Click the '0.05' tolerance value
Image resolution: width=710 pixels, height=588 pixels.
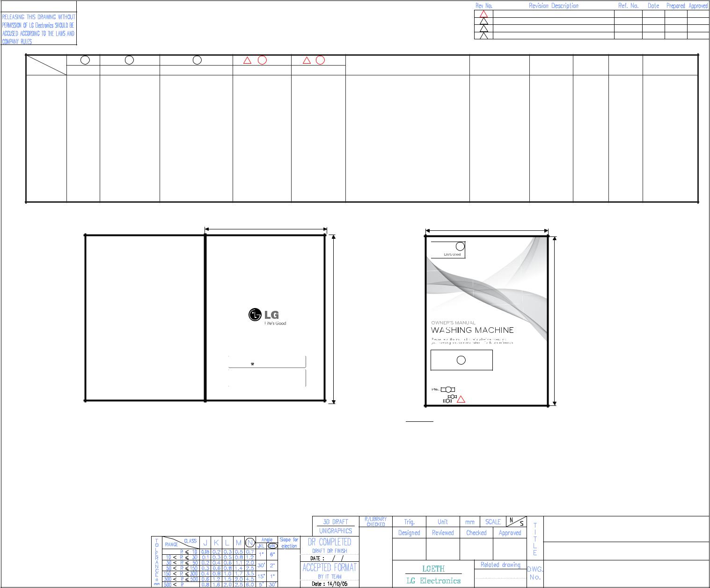[x=205, y=552]
